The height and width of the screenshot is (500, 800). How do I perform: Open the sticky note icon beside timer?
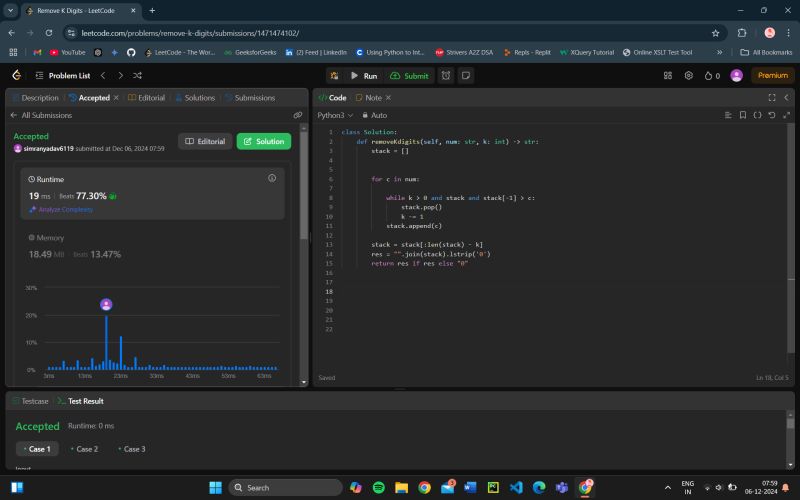pos(468,75)
